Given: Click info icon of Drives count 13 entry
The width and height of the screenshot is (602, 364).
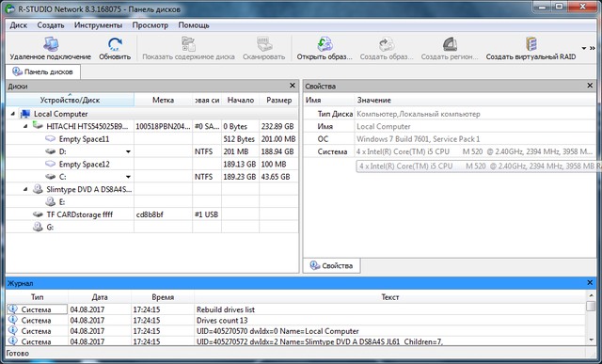Looking at the screenshot, I should (x=12, y=320).
